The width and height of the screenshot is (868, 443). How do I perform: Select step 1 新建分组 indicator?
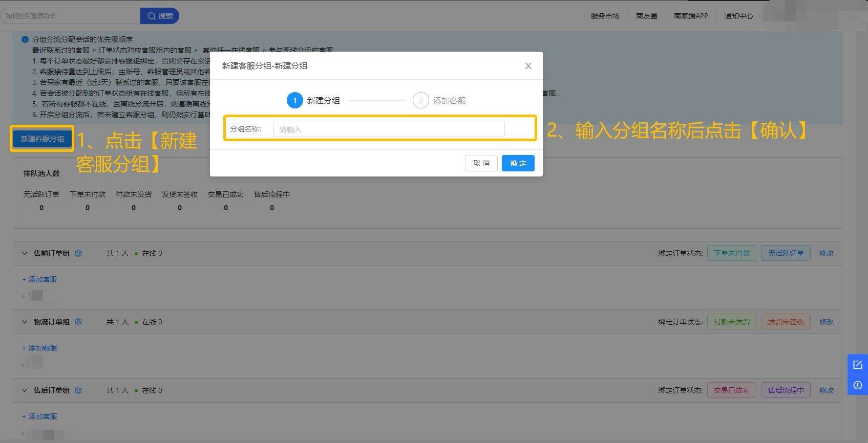click(x=295, y=100)
